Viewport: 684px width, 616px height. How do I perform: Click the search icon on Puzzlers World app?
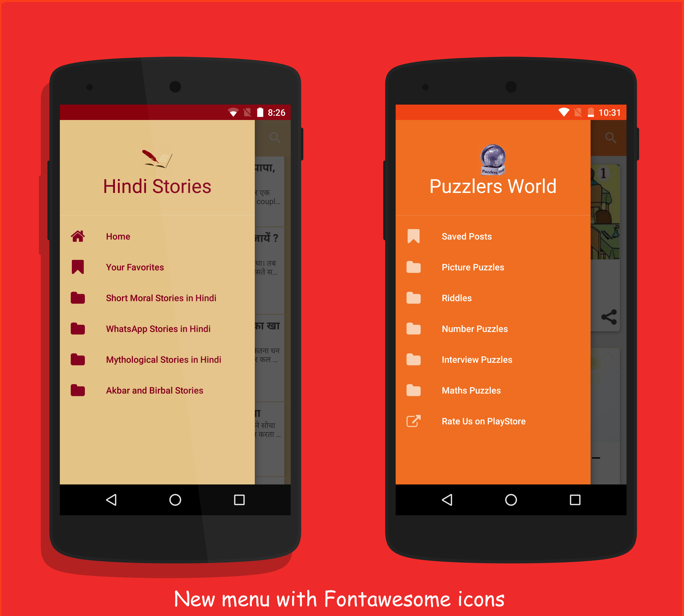point(612,137)
